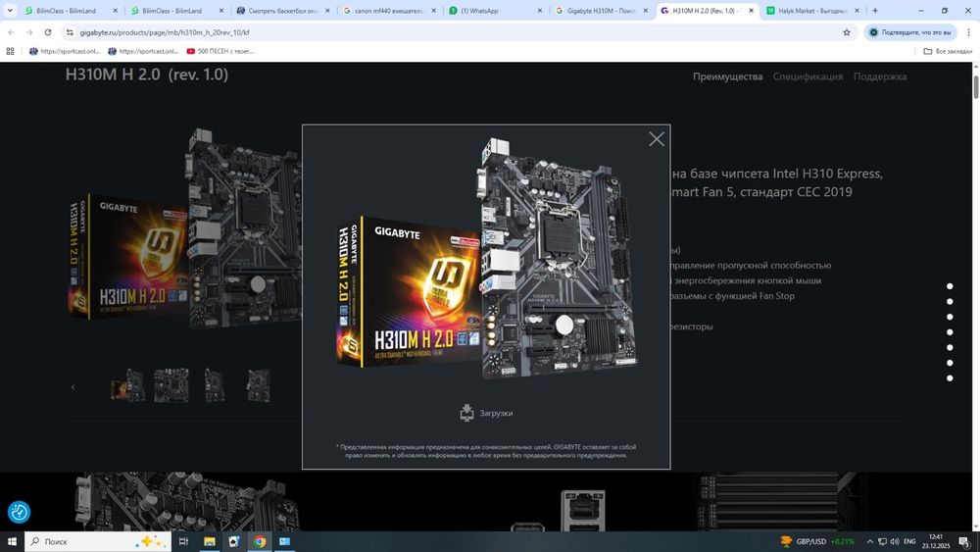
Task: Click the Подтвердите, что это вы profile button
Action: click(910, 32)
